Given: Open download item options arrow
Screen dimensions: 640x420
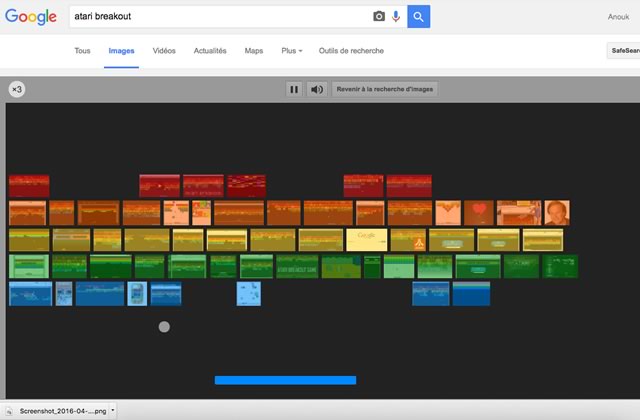Looking at the screenshot, I should (113, 410).
